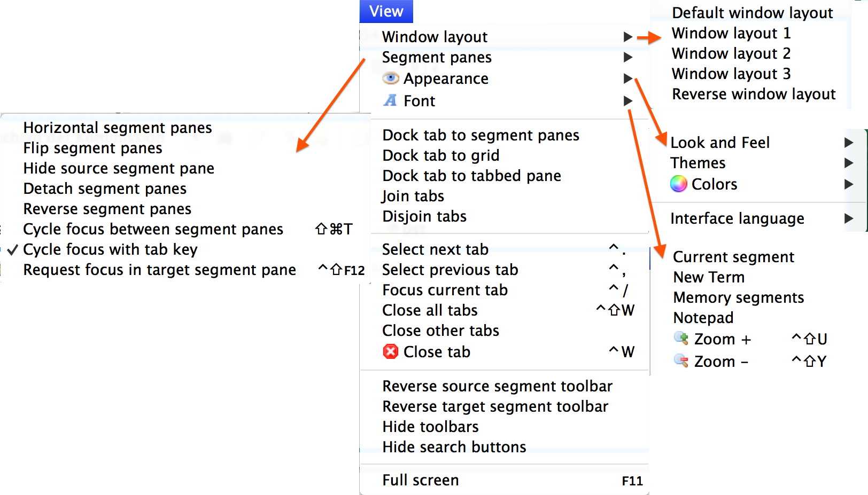Open Dock tab to tabbed pane option
This screenshot has width=868, height=495.
(471, 175)
